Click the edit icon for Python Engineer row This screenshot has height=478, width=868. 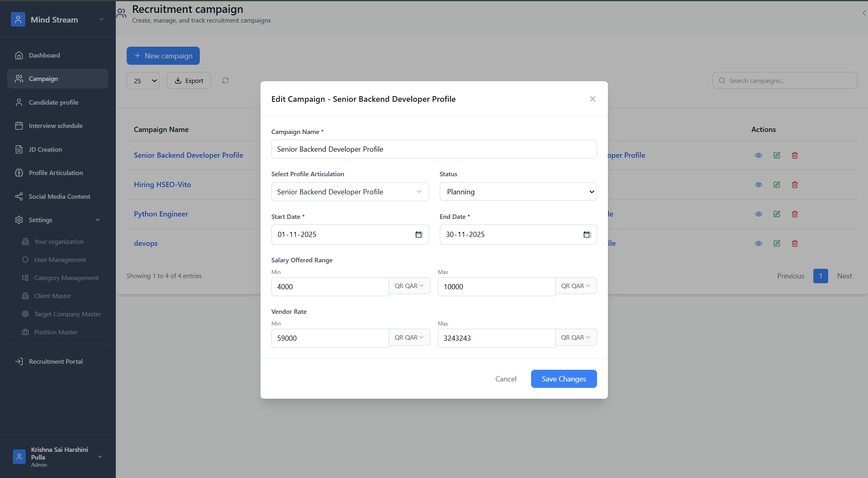777,214
